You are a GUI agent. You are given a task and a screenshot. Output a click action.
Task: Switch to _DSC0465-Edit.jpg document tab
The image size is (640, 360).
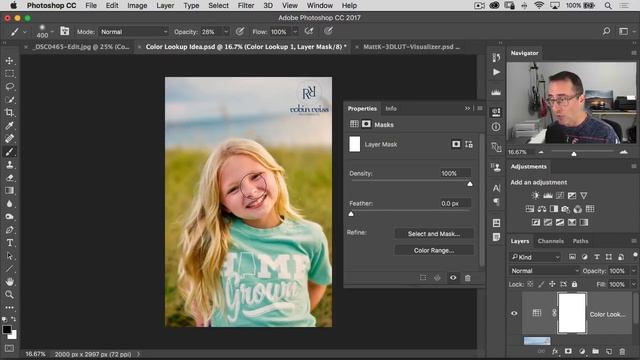[81, 47]
